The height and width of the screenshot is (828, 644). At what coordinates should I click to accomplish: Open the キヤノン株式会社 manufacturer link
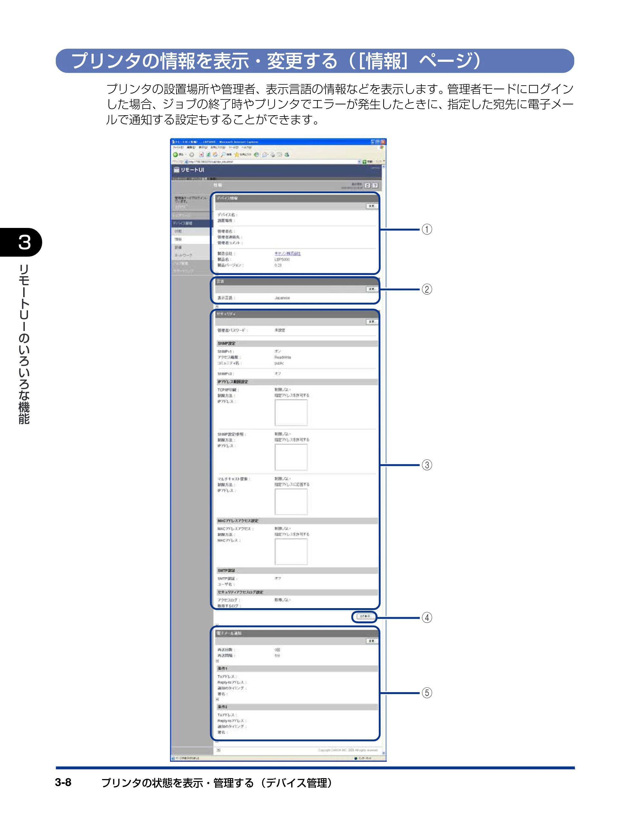coord(288,253)
